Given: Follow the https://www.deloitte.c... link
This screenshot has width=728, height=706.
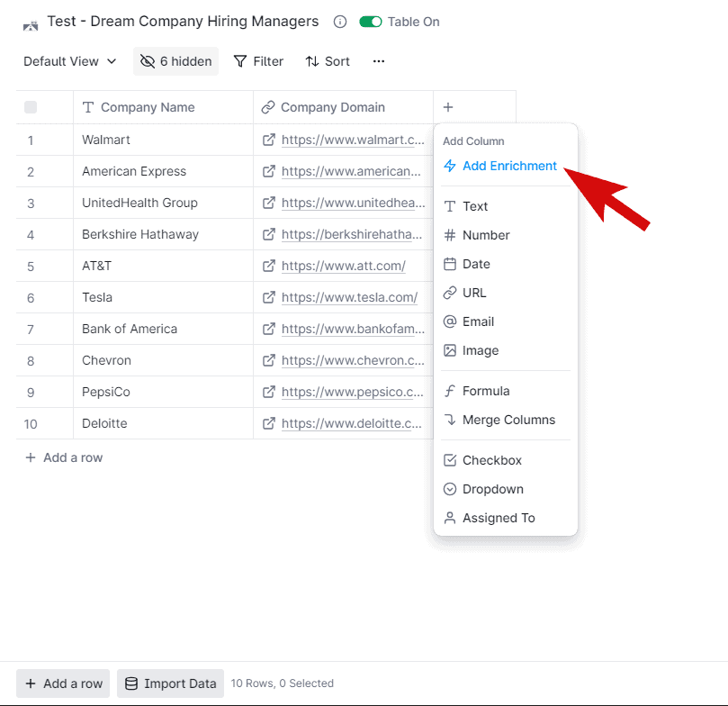Looking at the screenshot, I should coord(352,423).
